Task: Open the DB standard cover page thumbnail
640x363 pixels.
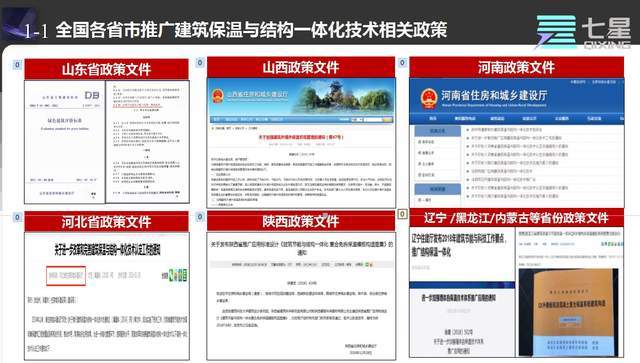Action: pos(65,142)
